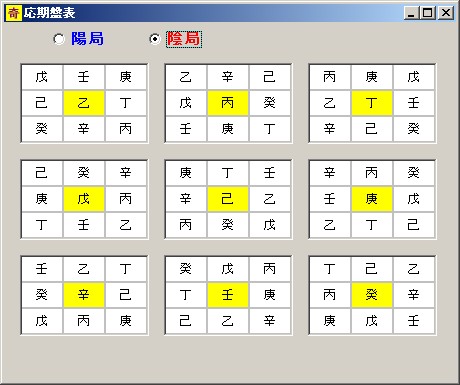Click 丁 in the grid centered on 癸
Screen dimensions: 460x385
coord(330,269)
